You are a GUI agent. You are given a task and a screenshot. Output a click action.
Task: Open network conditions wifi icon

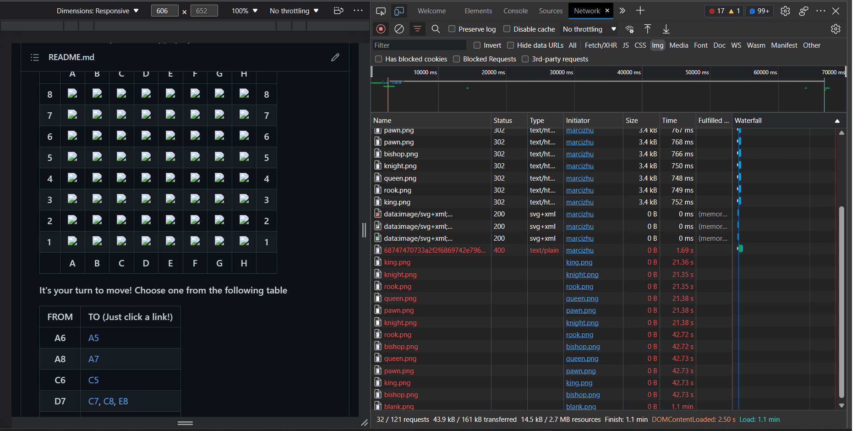[x=630, y=29]
